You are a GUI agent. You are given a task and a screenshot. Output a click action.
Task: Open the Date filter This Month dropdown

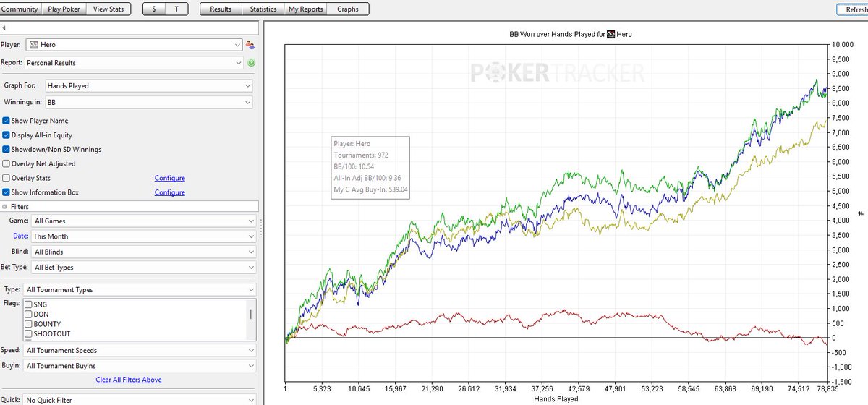coord(143,236)
